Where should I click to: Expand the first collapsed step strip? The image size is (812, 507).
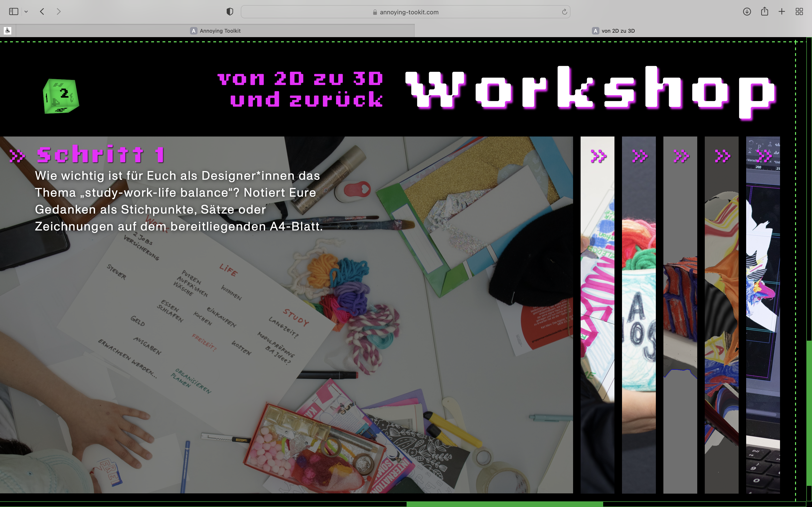coord(597,315)
